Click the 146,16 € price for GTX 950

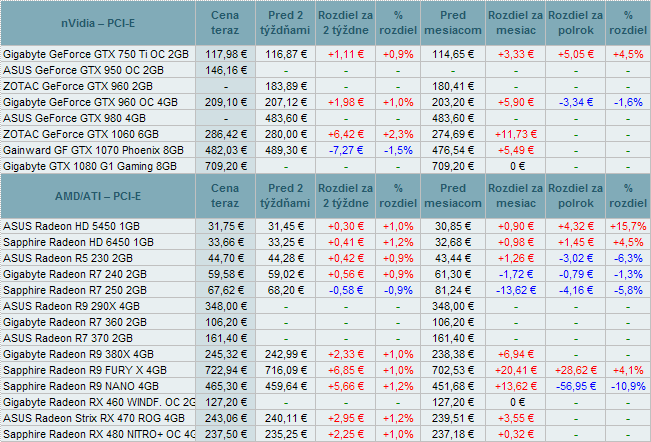(x=226, y=70)
